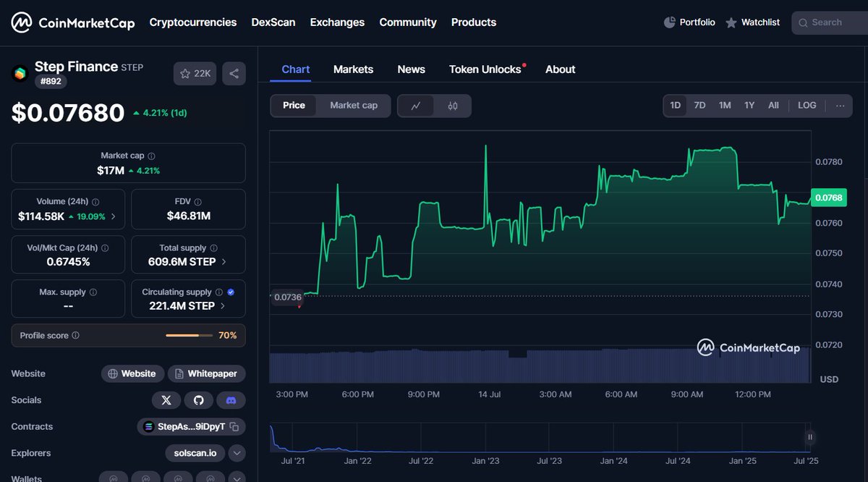The width and height of the screenshot is (868, 482).
Task: Click FDV info icon
Action: (198, 202)
